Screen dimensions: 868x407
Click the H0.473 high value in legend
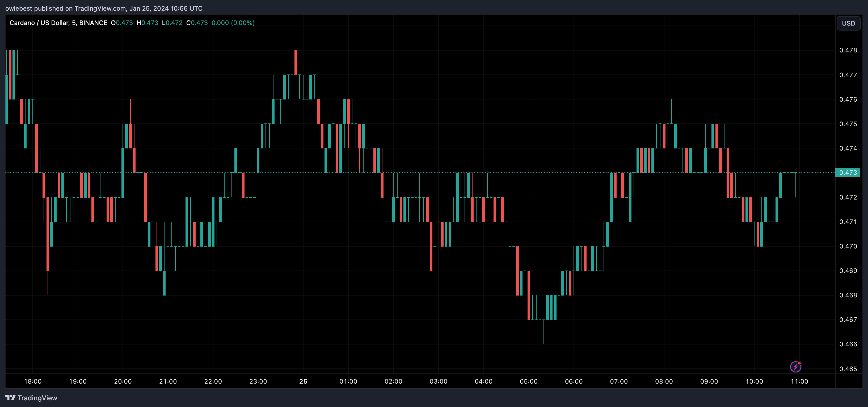tap(147, 23)
